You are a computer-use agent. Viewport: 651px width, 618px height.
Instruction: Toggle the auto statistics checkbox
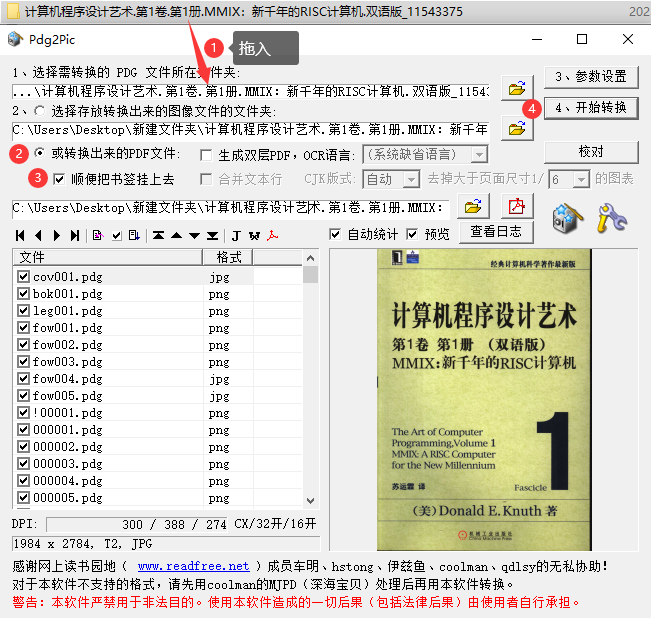pyautogui.click(x=335, y=234)
